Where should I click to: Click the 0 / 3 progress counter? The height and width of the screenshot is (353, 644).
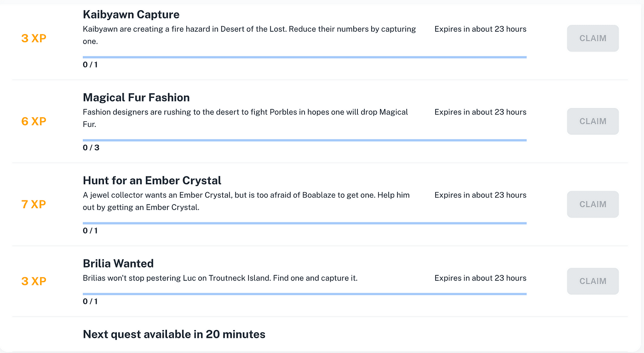tap(91, 147)
